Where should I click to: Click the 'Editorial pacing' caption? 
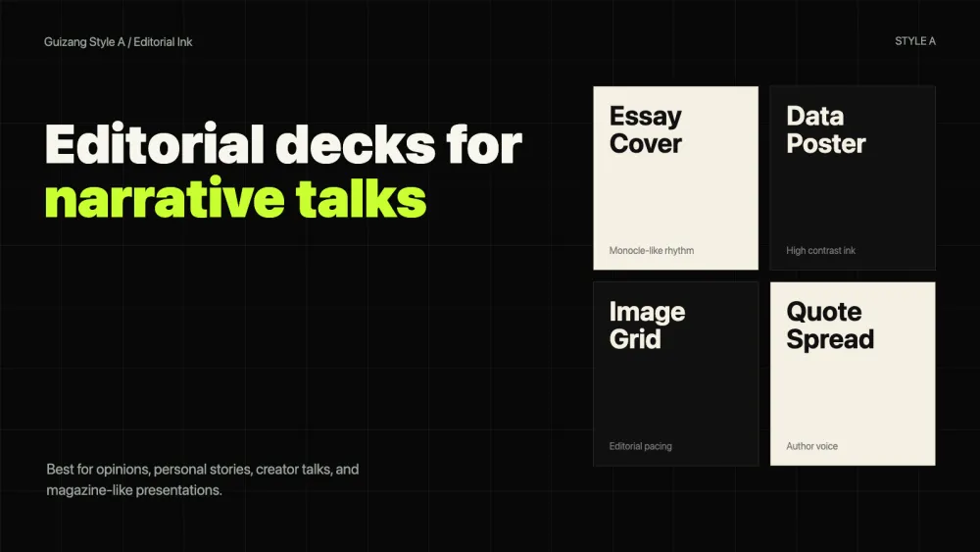641,446
